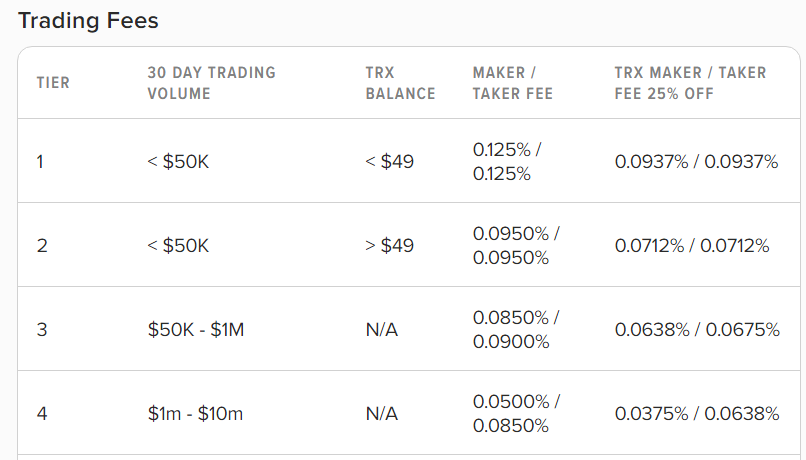
Task: Click the $50K - $1M volume cell
Action: (196, 329)
